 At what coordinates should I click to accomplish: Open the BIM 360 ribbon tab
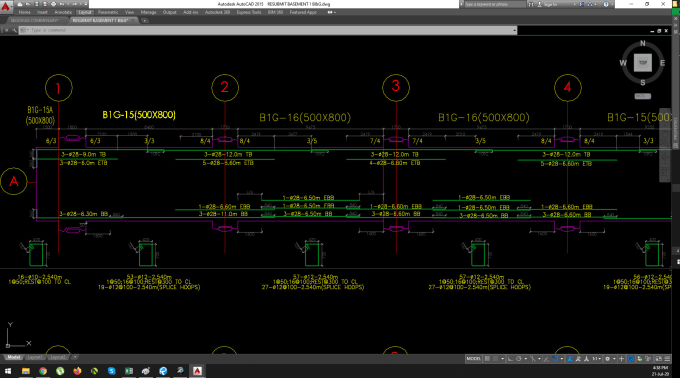click(275, 12)
